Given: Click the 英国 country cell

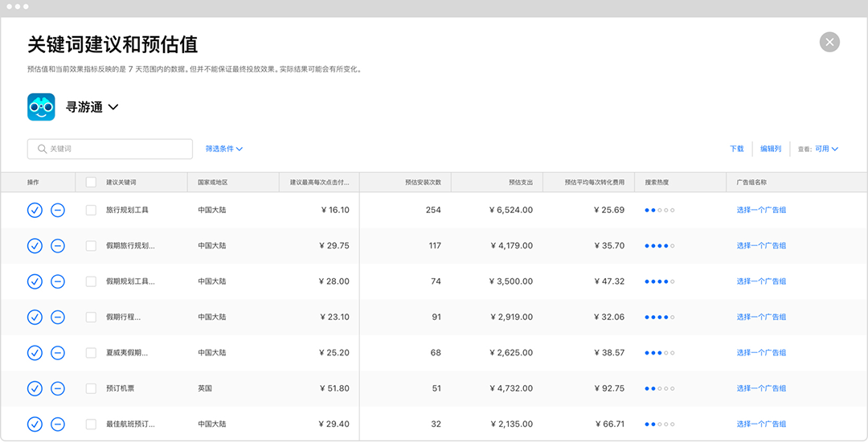Looking at the screenshot, I should tap(205, 388).
